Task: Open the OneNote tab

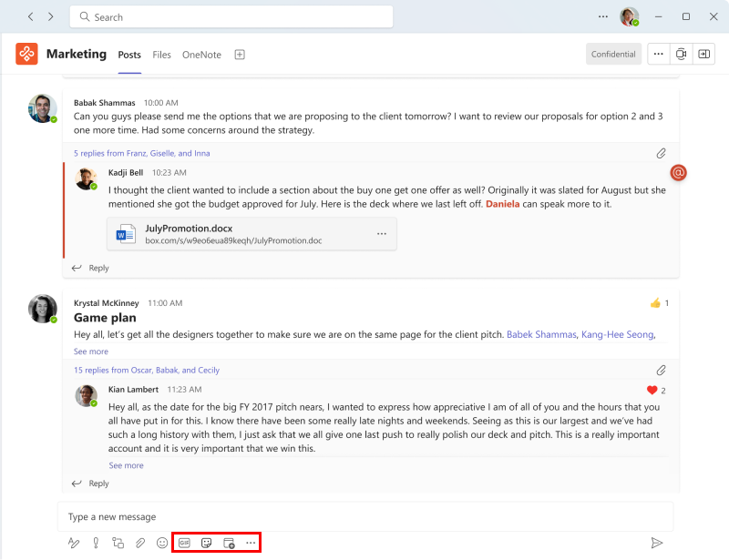Action: 201,55
